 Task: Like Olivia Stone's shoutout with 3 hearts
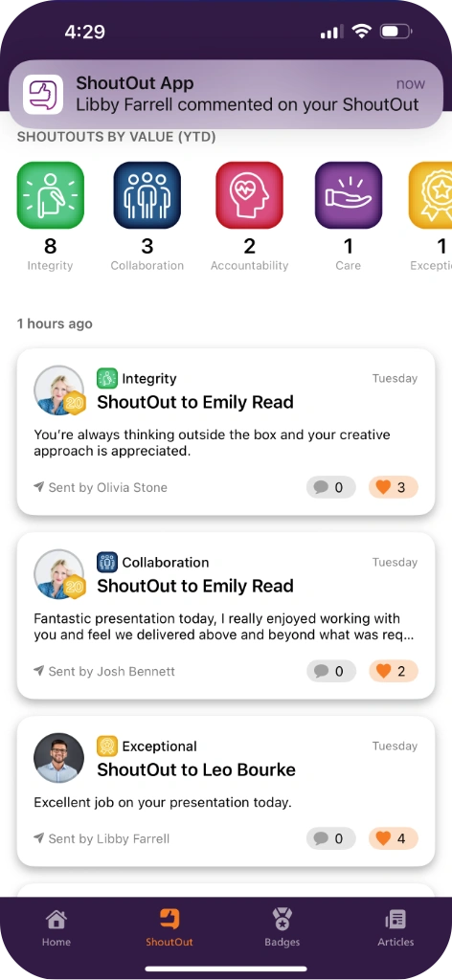pyautogui.click(x=394, y=487)
